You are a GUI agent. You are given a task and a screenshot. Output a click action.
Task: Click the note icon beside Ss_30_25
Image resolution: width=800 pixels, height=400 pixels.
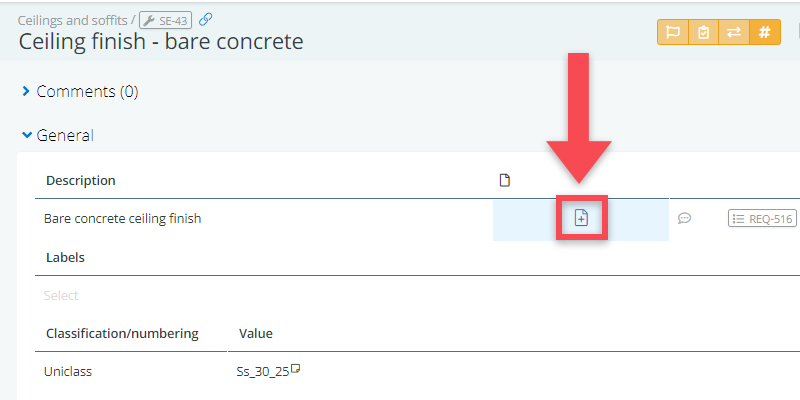point(295,370)
